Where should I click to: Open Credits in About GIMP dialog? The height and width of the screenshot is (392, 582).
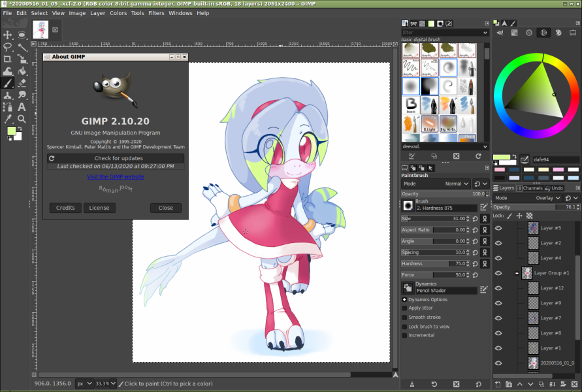65,208
